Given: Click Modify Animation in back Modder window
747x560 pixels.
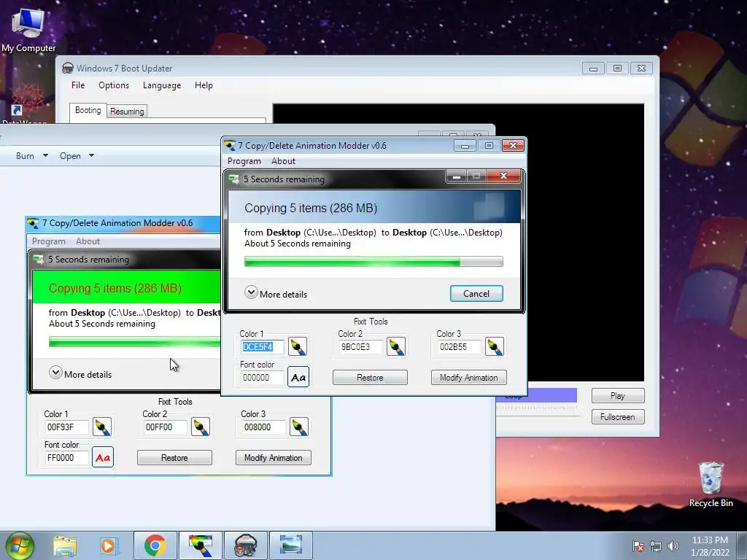Looking at the screenshot, I should click(273, 457).
